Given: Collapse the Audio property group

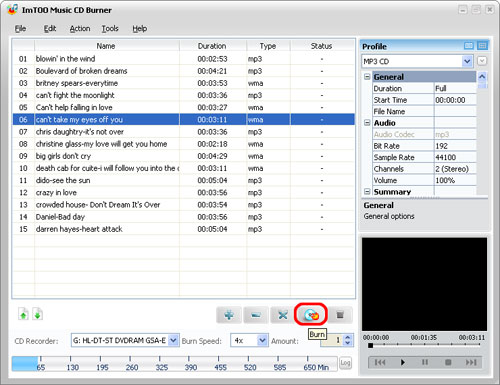Looking at the screenshot, I should [x=367, y=123].
